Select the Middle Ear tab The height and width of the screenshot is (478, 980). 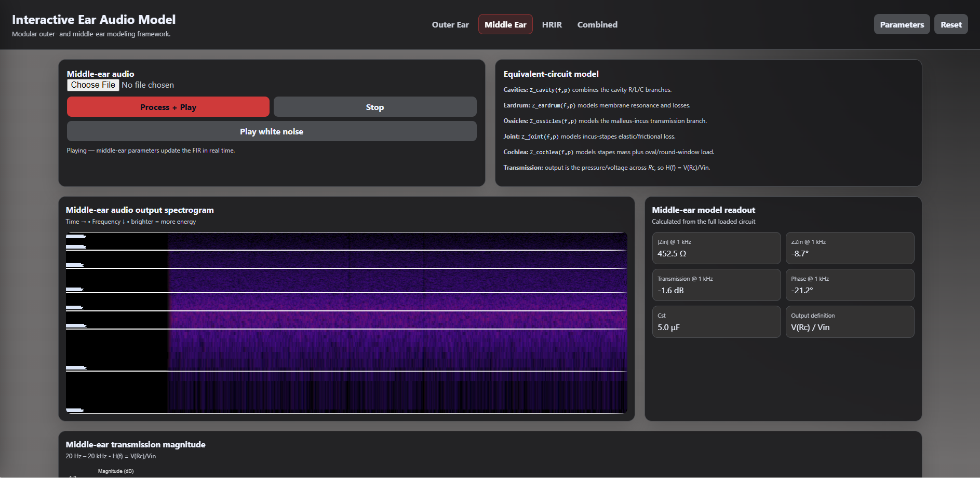click(x=505, y=24)
